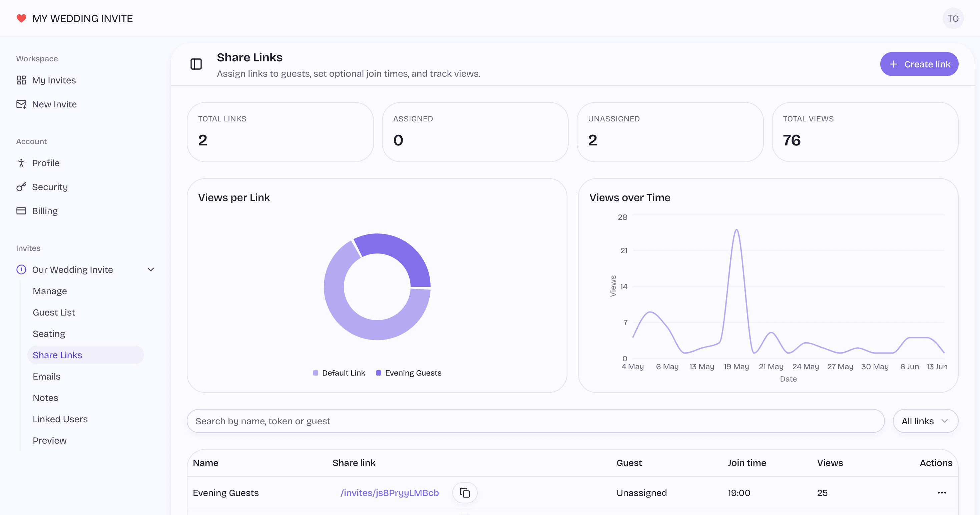This screenshot has width=980, height=515.
Task: Click the Create link button
Action: [x=919, y=64]
